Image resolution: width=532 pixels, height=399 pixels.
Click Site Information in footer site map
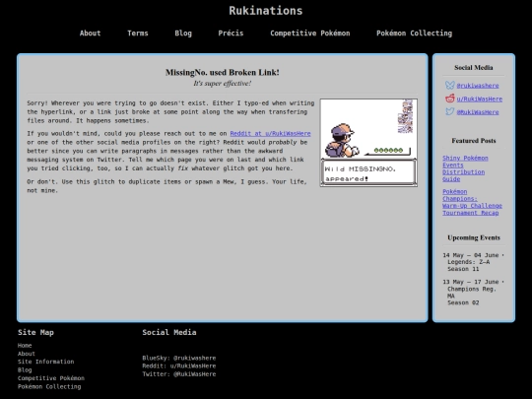(45, 362)
